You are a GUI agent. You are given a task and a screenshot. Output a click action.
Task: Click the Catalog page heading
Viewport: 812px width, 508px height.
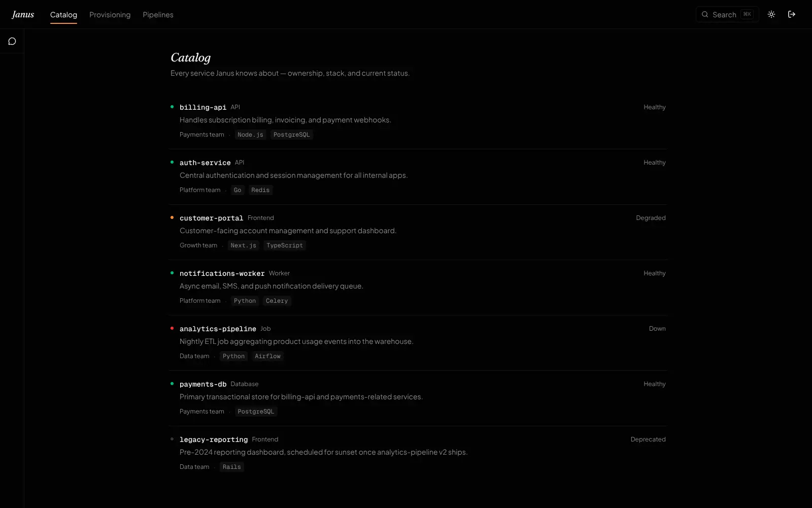click(190, 57)
